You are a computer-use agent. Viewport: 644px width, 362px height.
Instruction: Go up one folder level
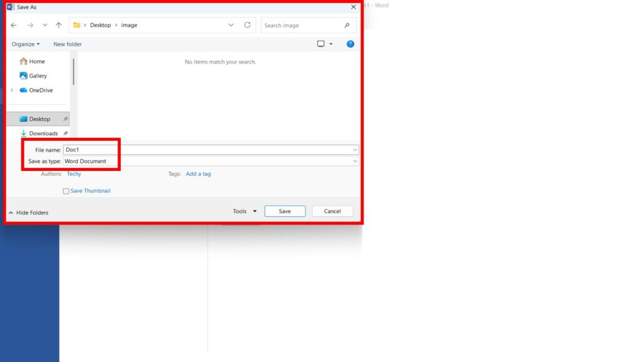(58, 25)
